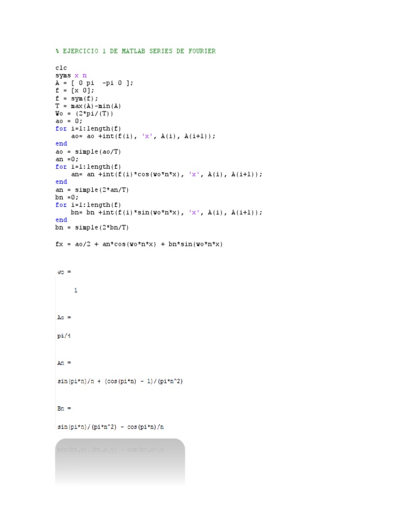Select the 'syms x n' line
Image resolution: width=399 pixels, height=532 pixels.
click(x=71, y=75)
